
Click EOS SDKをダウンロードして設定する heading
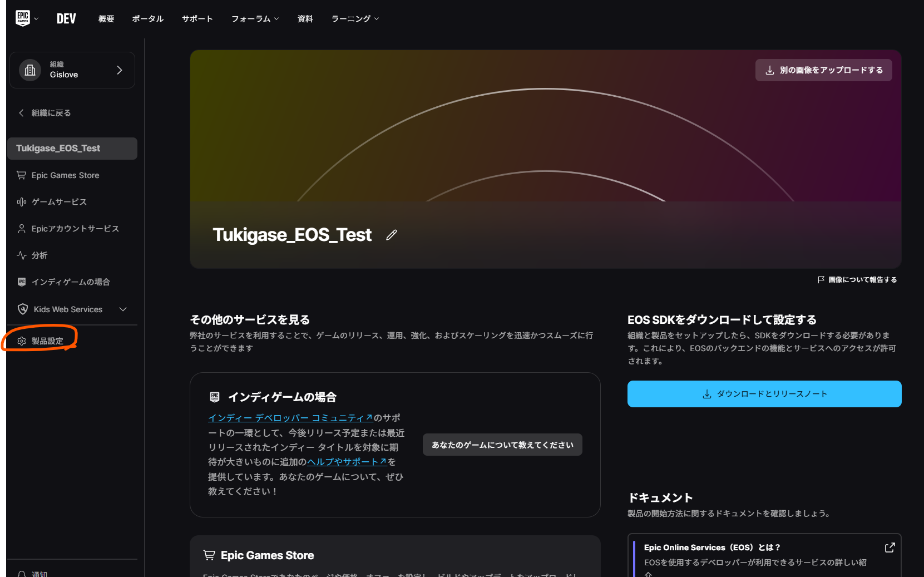[x=722, y=320]
